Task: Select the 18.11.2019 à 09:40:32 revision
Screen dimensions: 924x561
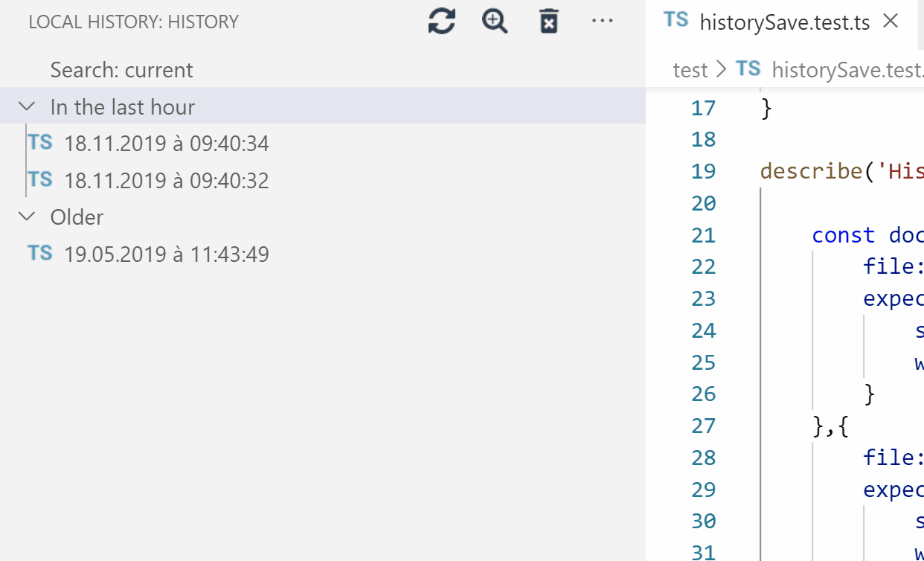Action: tap(167, 179)
